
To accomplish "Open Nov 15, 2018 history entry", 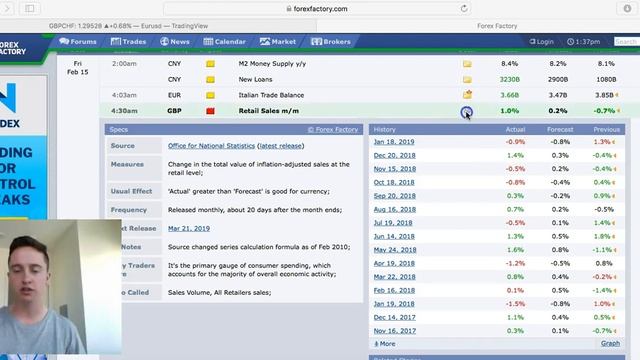I will (x=395, y=169).
